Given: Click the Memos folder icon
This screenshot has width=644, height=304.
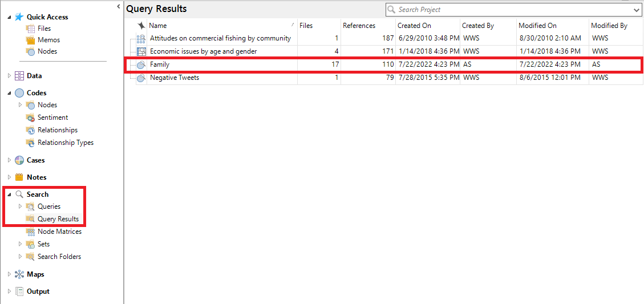Looking at the screenshot, I should click(x=30, y=40).
